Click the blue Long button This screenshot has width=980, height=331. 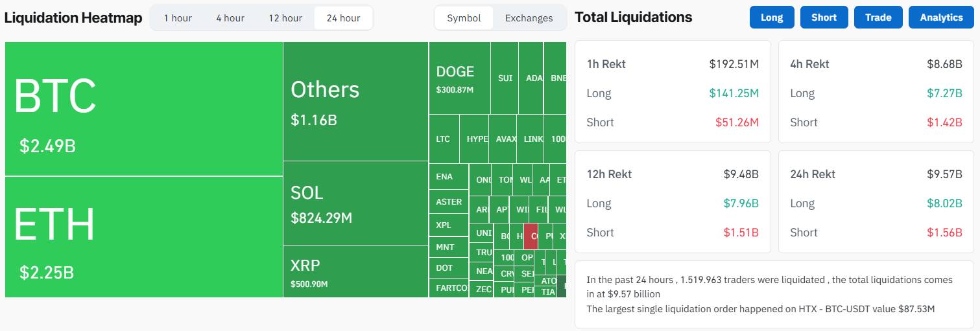point(771,17)
